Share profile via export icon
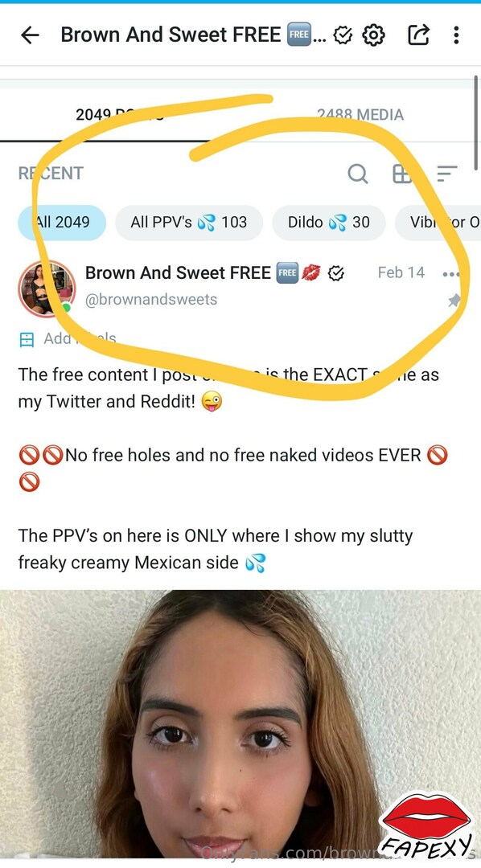Viewport: 481px width, 868px height. tap(418, 35)
